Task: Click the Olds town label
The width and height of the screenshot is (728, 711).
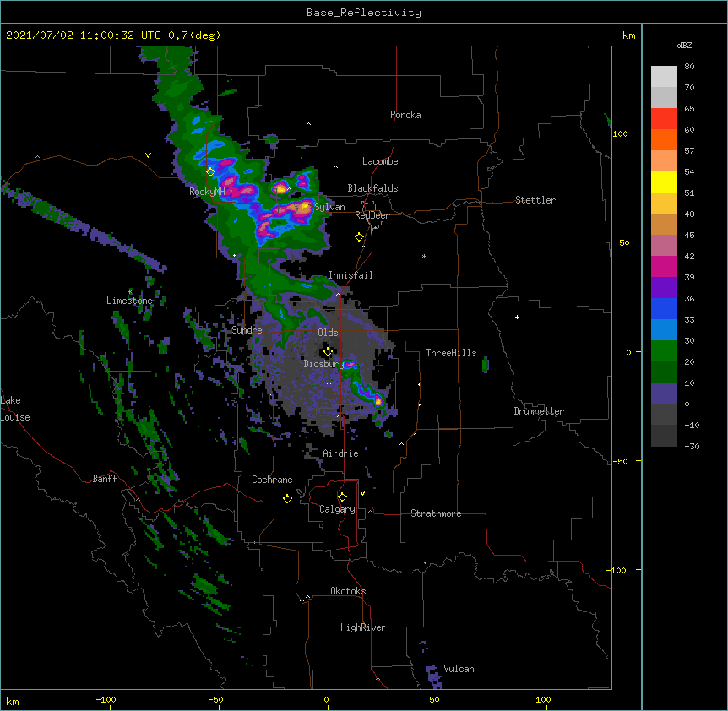Action: click(328, 333)
